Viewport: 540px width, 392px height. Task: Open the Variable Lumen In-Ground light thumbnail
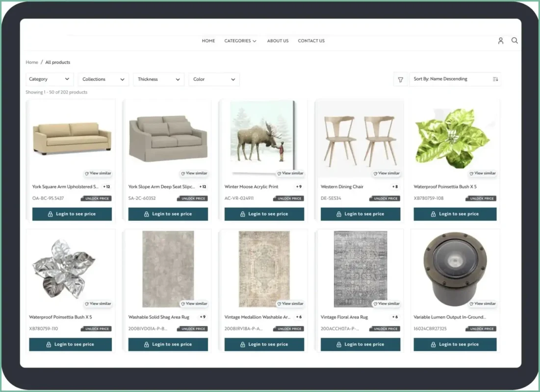[455, 269]
